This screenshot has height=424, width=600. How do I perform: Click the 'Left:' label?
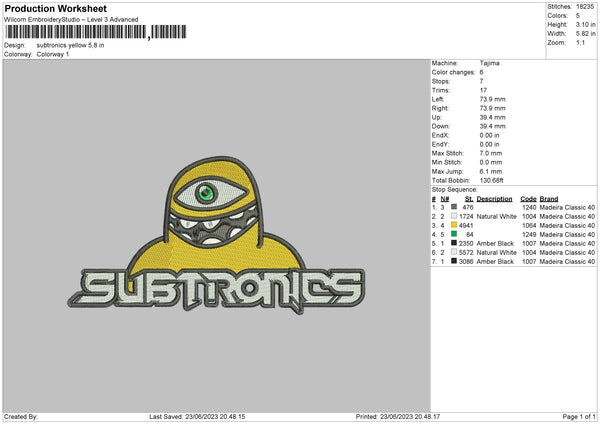[438, 99]
